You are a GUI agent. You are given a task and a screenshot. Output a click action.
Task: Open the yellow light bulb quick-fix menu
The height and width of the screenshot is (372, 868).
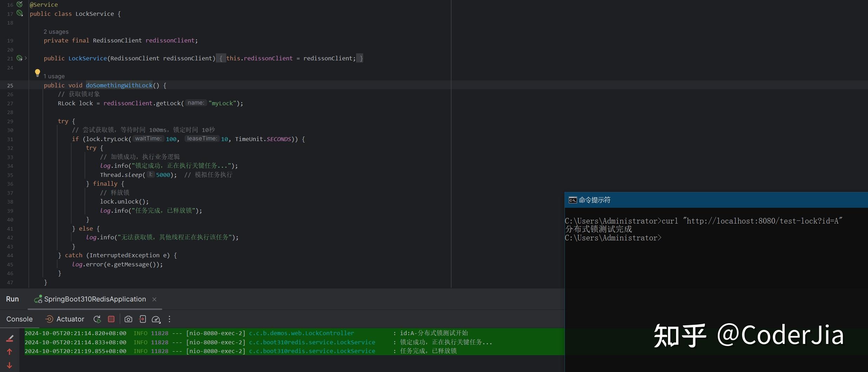pyautogui.click(x=38, y=73)
